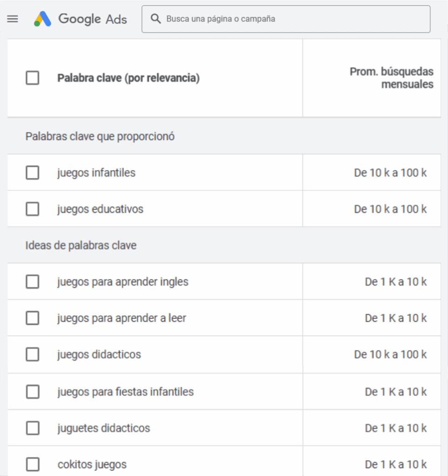
Task: Click the cokitos juegos keyword text
Action: click(x=92, y=464)
